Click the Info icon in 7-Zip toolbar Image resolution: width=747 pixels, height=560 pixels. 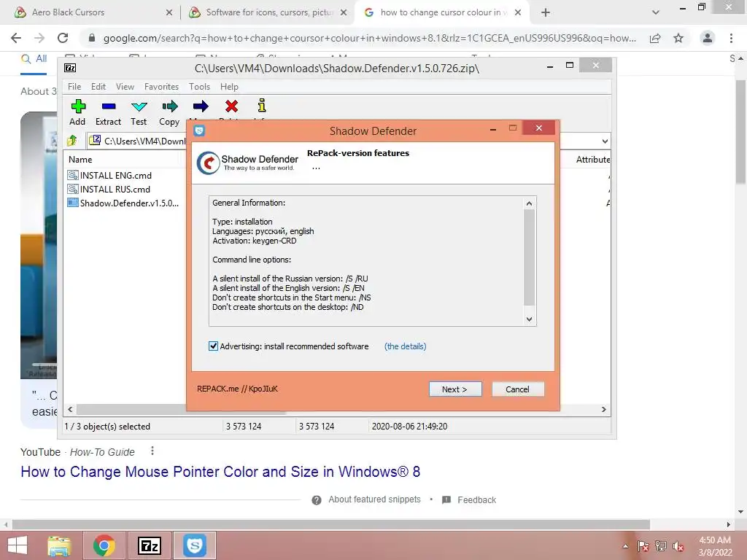coord(262,106)
